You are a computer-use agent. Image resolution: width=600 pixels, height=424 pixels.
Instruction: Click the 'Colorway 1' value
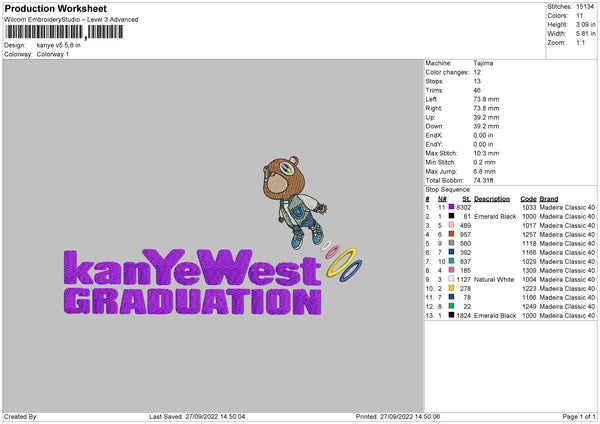(53, 54)
